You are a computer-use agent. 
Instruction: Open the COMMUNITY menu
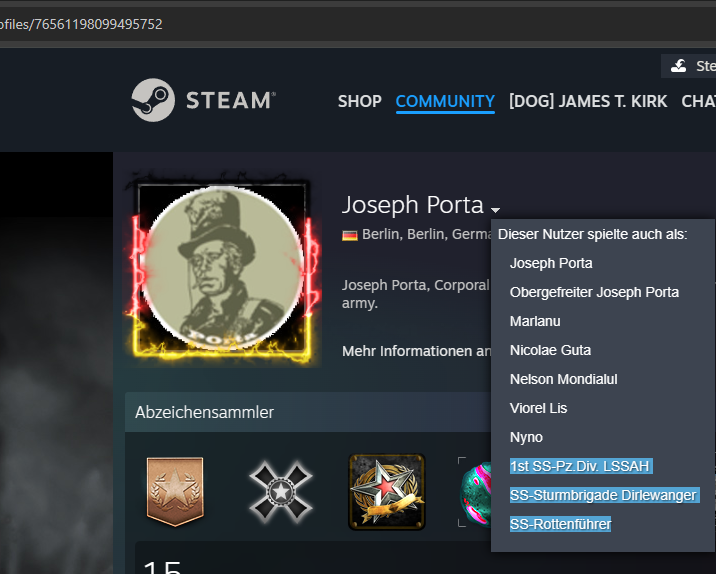tap(445, 101)
